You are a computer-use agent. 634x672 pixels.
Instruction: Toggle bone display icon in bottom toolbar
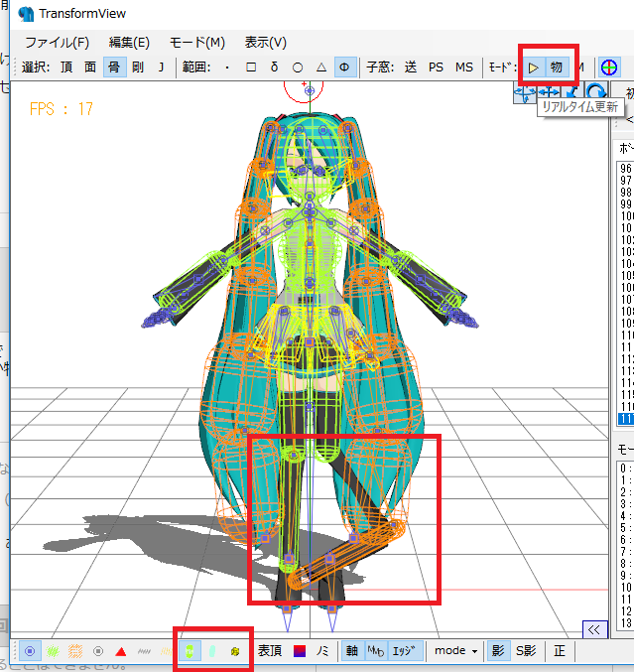[30, 651]
